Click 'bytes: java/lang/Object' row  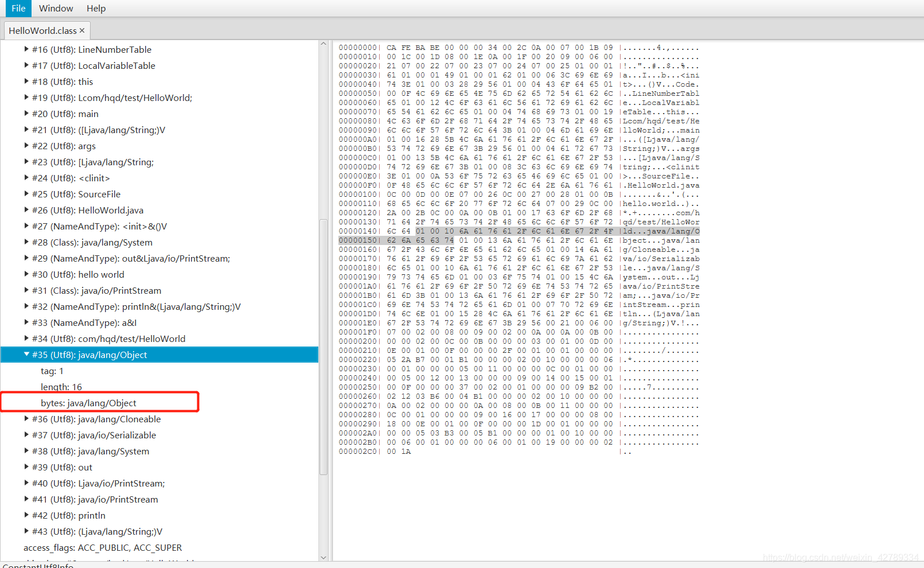pos(159,403)
